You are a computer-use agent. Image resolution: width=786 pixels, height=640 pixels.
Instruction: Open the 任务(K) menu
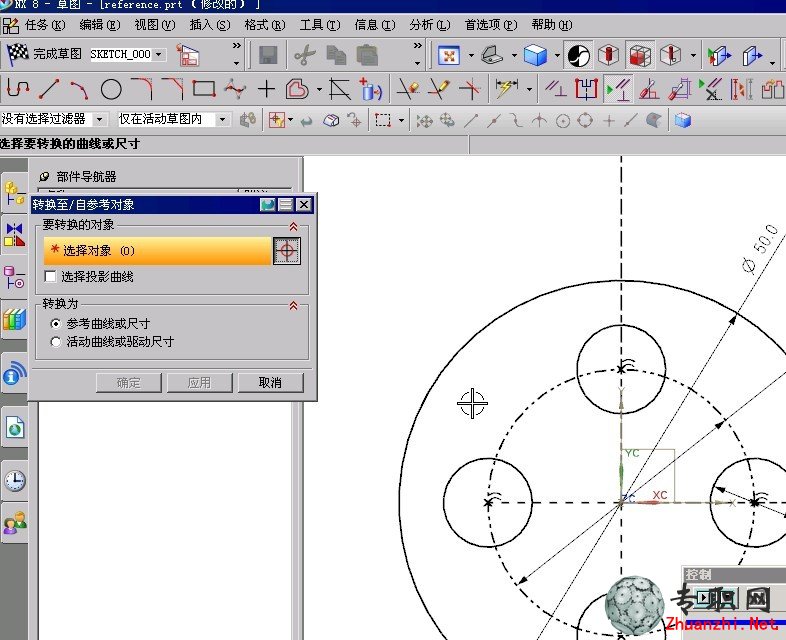(x=45, y=25)
